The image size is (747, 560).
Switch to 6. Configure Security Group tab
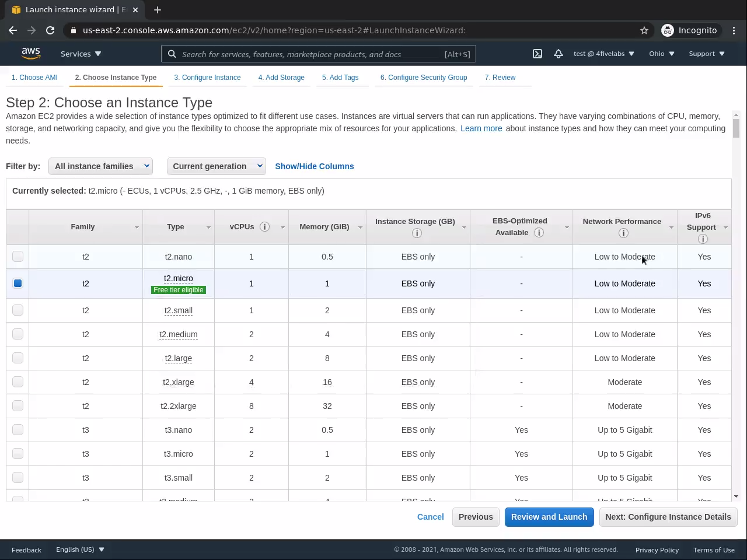click(x=424, y=78)
